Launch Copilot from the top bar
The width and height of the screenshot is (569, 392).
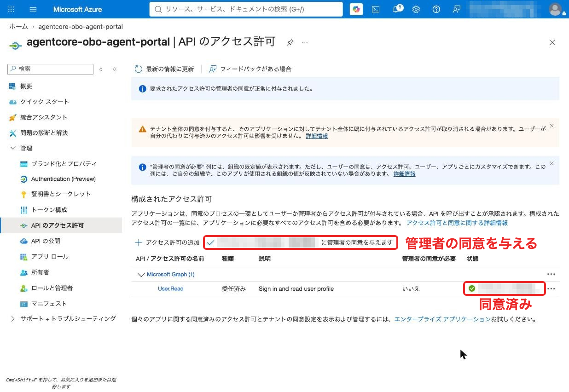356,9
